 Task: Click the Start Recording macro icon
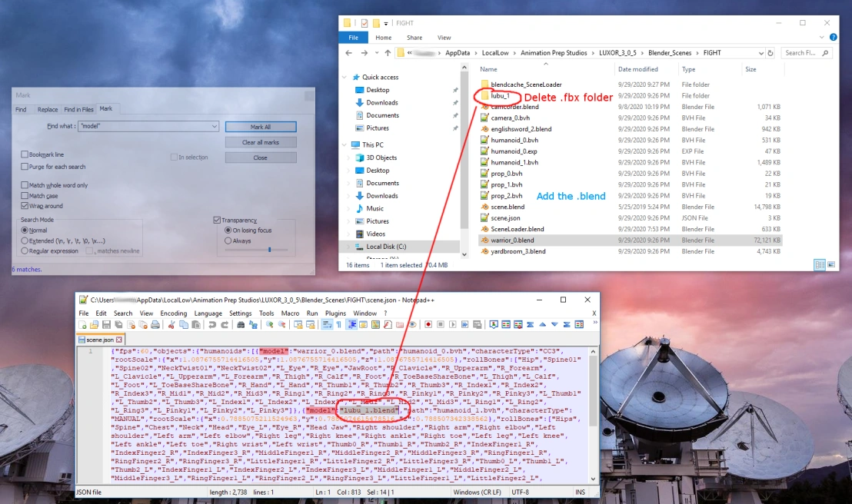[428, 324]
